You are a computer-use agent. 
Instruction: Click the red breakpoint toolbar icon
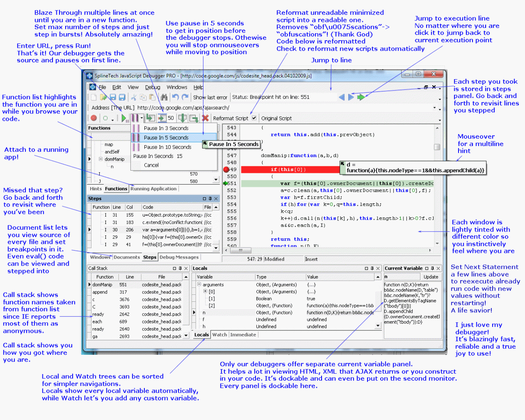point(94,118)
